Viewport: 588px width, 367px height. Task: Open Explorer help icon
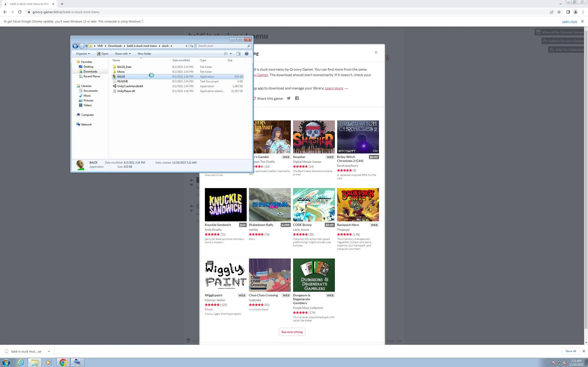click(246, 54)
